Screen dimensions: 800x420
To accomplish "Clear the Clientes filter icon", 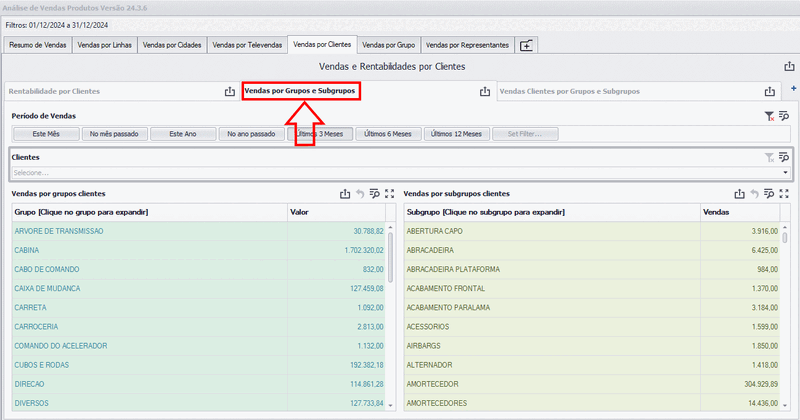I will tap(769, 158).
